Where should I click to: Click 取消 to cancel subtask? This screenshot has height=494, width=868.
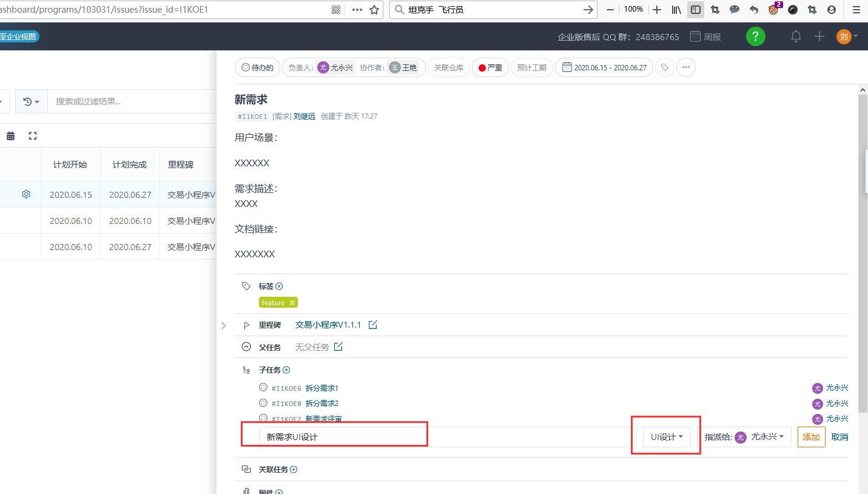coord(839,436)
